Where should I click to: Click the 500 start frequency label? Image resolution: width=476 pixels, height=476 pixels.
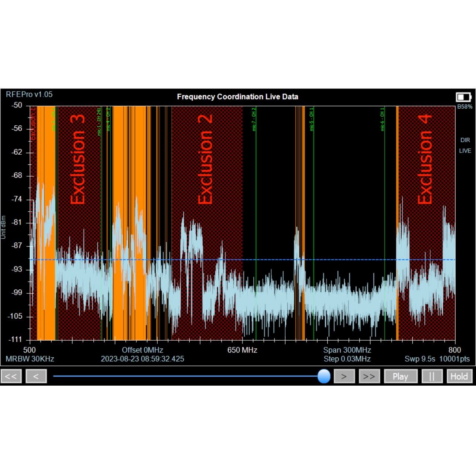30,350
